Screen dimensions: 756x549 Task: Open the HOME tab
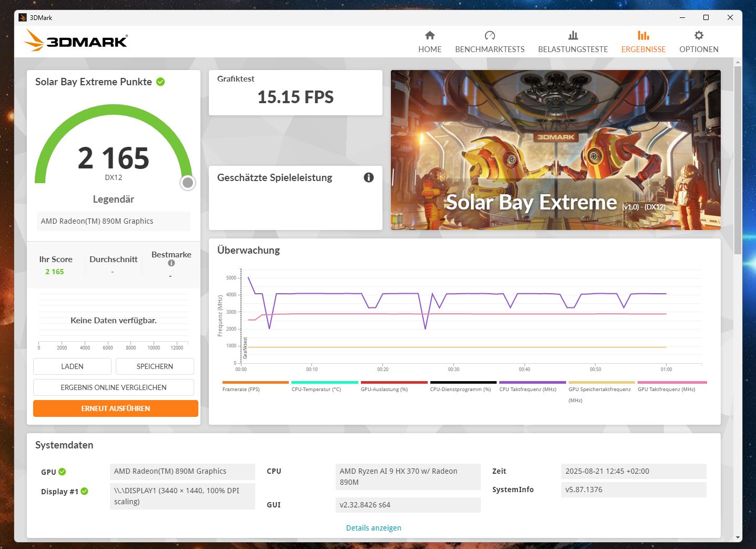click(430, 42)
